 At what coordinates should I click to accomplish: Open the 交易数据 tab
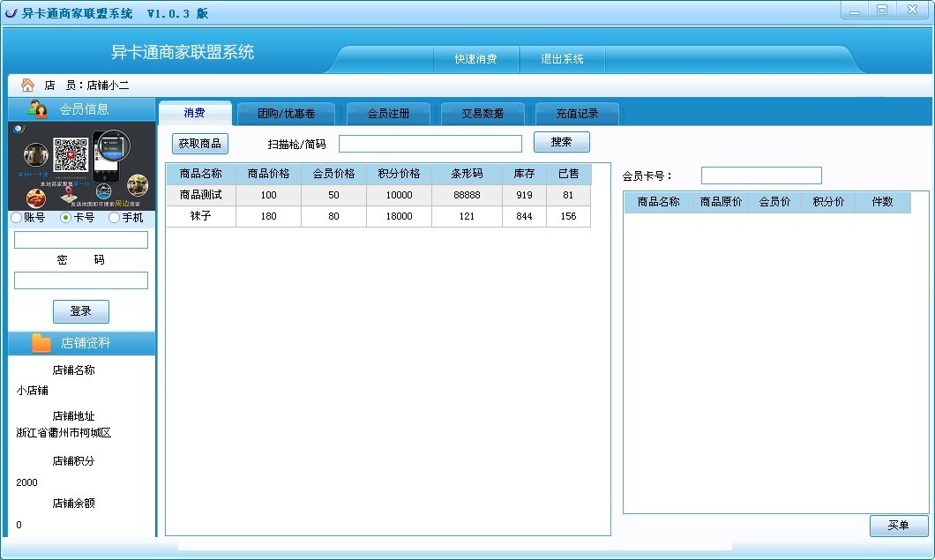pos(482,113)
